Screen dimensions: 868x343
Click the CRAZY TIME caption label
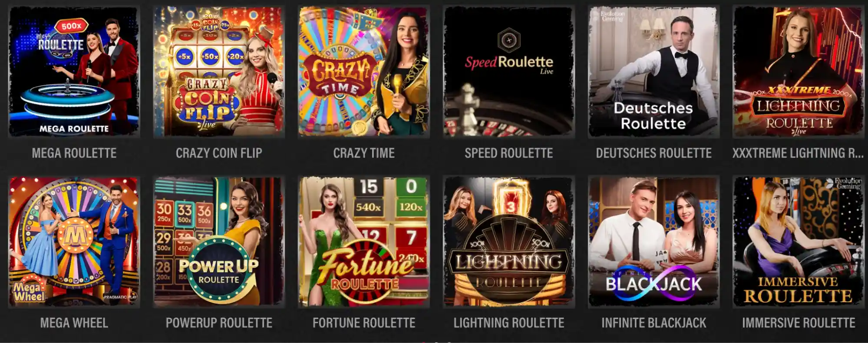coord(364,153)
